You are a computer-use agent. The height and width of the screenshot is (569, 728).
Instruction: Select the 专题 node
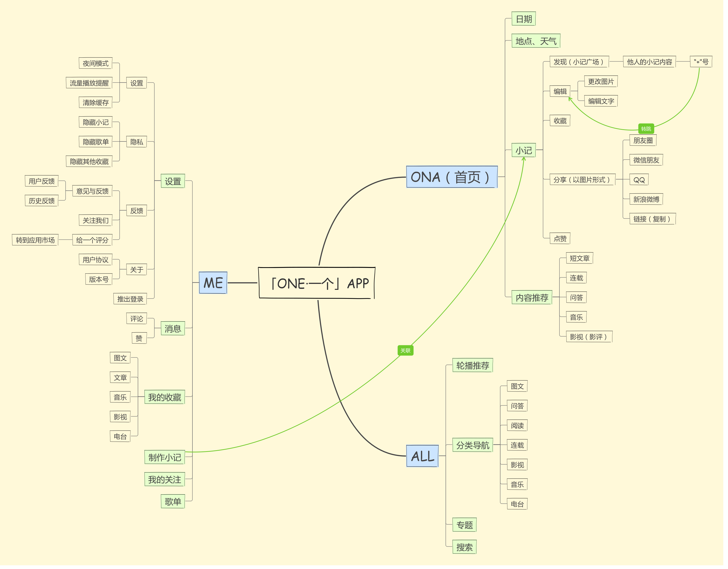[x=467, y=528]
